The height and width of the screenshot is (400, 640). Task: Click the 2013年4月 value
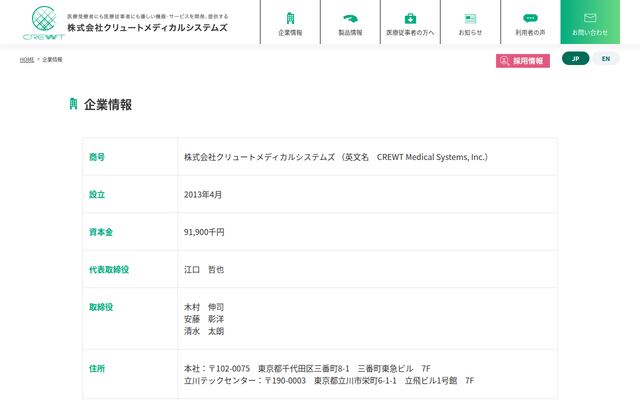203,195
